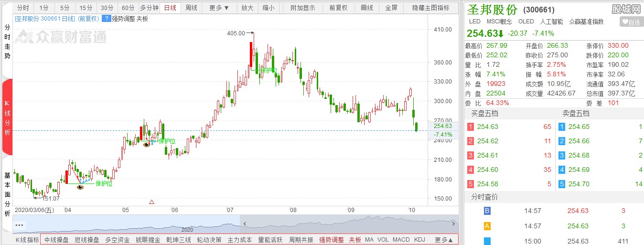Click the red triangle marker on the date axis
The height and width of the screenshot is (245, 644).
pyautogui.click(x=152, y=202)
